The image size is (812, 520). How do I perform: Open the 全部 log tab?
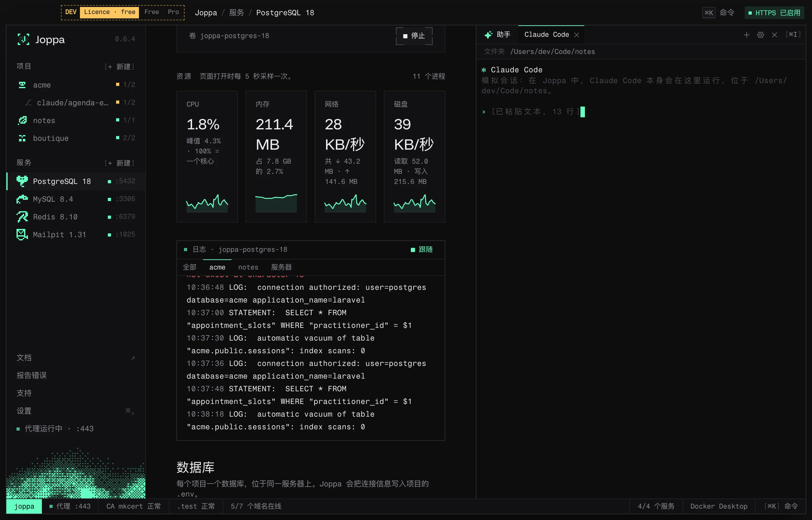(x=189, y=267)
